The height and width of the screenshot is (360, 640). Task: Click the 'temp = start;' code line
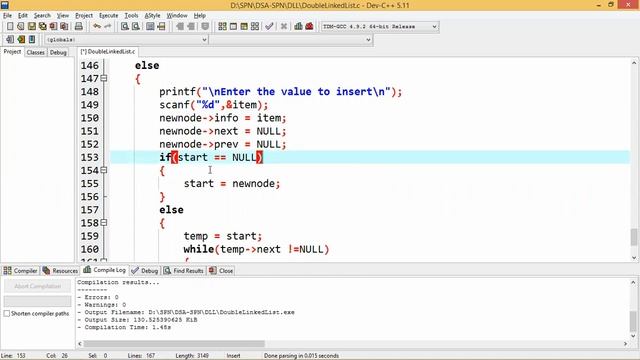click(222, 236)
